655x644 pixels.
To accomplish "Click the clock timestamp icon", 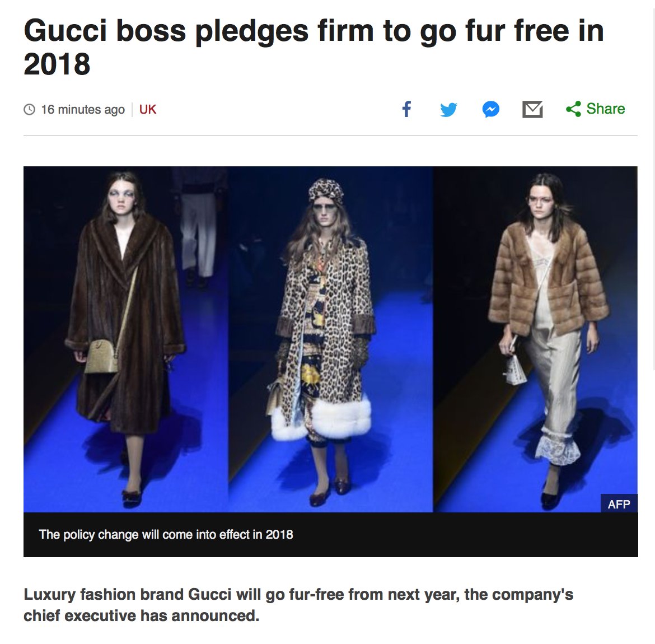I will (x=29, y=110).
